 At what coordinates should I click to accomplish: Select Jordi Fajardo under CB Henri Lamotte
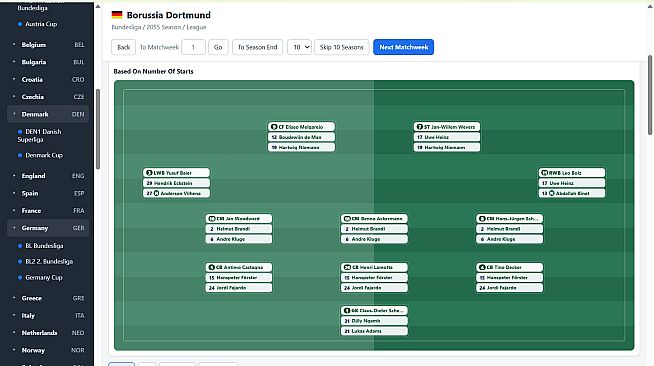374,288
